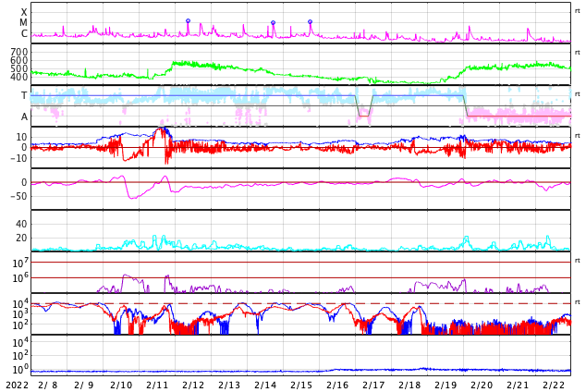586x392 pixels.
Task: Select the 2/17 date label
Action: 373,386
